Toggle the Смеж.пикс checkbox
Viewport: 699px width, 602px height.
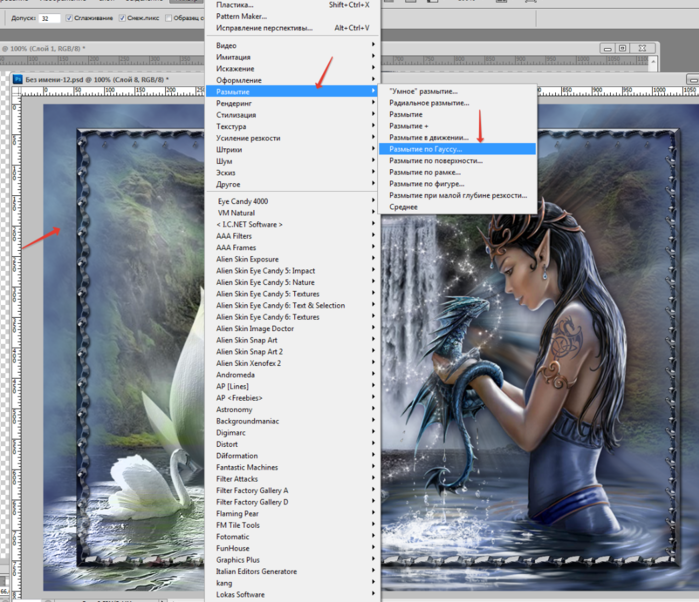tap(122, 18)
